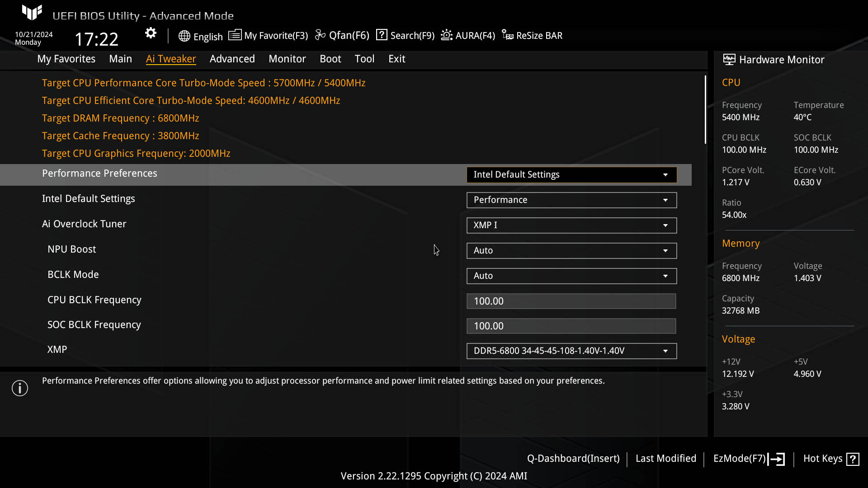Open My Favorite(F3) list icon
The height and width of the screenshot is (488, 868).
235,35
